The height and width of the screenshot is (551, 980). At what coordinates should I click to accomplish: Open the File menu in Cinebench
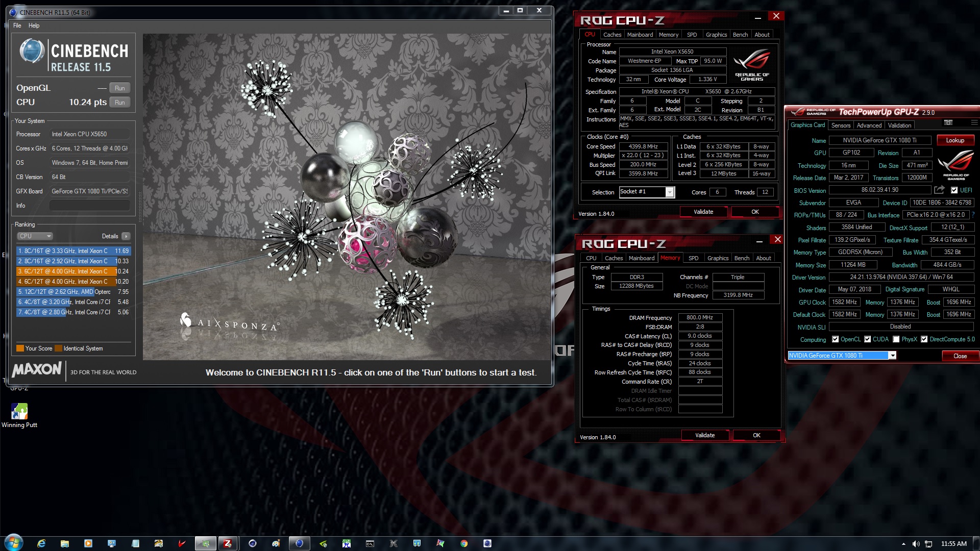(17, 26)
